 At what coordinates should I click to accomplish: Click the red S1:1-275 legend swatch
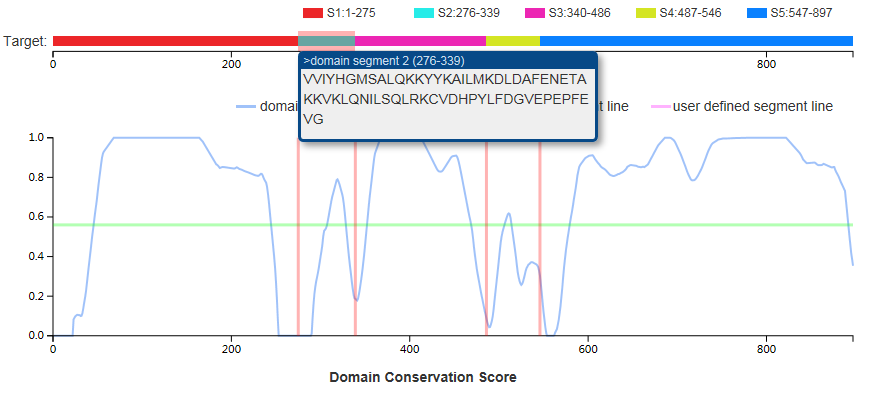point(313,13)
